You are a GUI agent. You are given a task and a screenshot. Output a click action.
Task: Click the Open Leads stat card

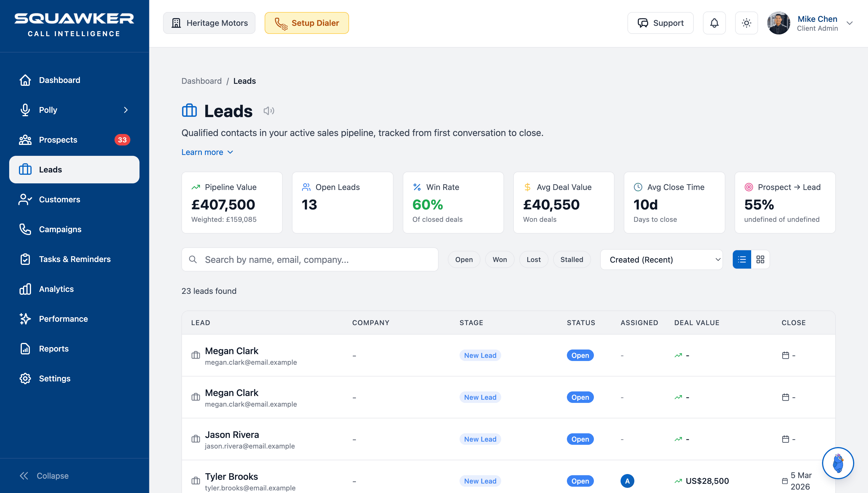[x=342, y=203]
